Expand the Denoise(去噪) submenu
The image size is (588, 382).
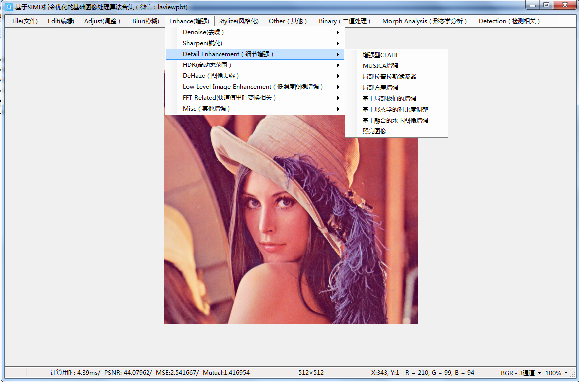[x=255, y=32]
